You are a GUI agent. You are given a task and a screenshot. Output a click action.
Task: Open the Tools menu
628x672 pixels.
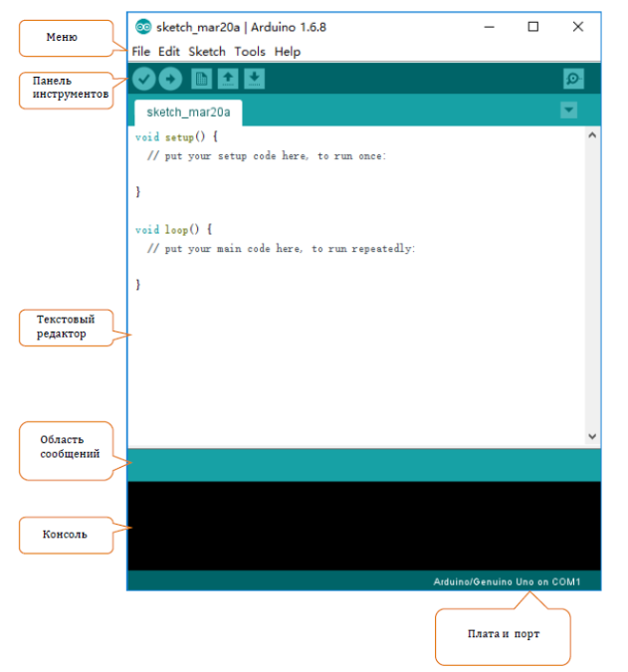[250, 52]
